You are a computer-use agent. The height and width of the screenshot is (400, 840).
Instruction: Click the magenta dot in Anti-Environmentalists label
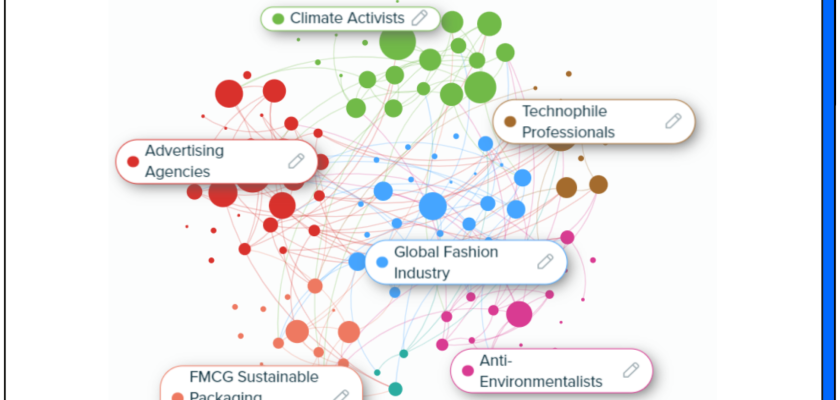(467, 371)
